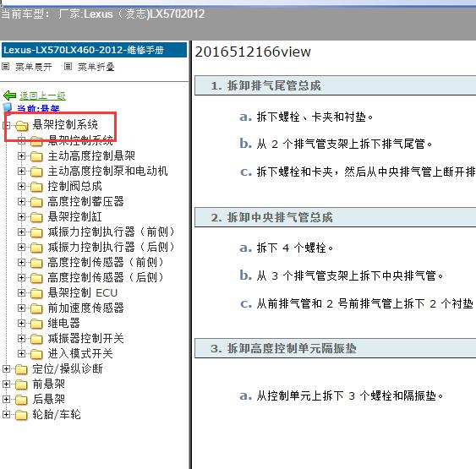Click folder icon of 主动高度控制泵和电动机

36,172
